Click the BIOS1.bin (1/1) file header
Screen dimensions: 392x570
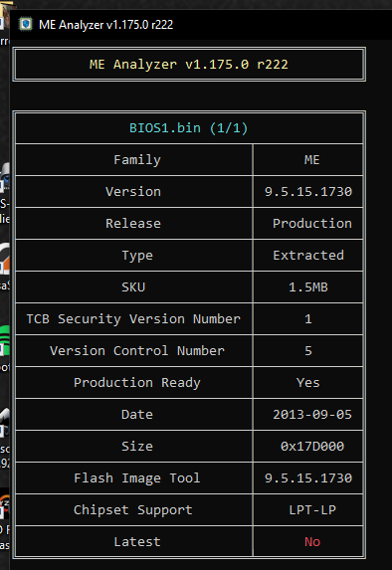pyautogui.click(x=189, y=128)
